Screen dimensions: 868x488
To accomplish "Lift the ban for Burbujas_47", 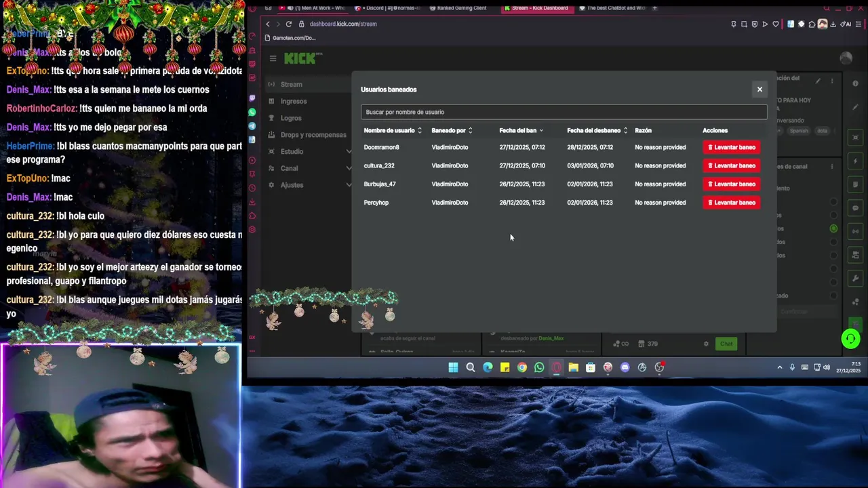I will (x=731, y=184).
